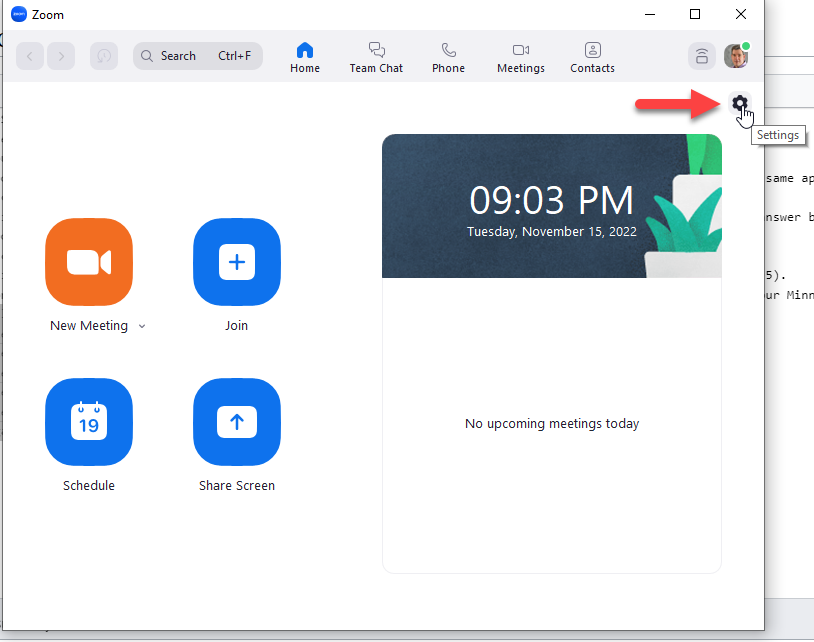The image size is (814, 642).
Task: Open the Team Chat tab
Action: (376, 57)
